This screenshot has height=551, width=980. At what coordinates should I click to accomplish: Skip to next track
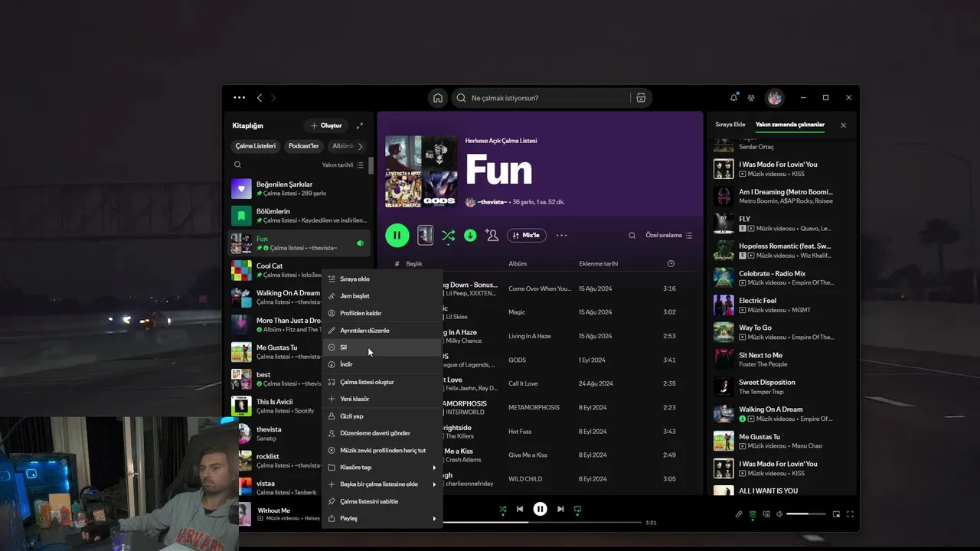(560, 509)
